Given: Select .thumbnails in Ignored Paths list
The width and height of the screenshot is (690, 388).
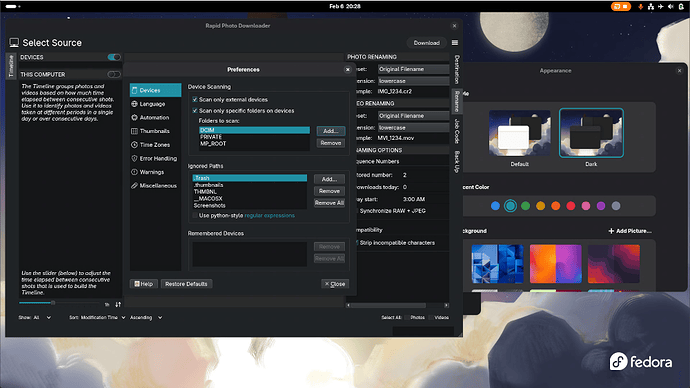Looking at the screenshot, I should coord(250,185).
